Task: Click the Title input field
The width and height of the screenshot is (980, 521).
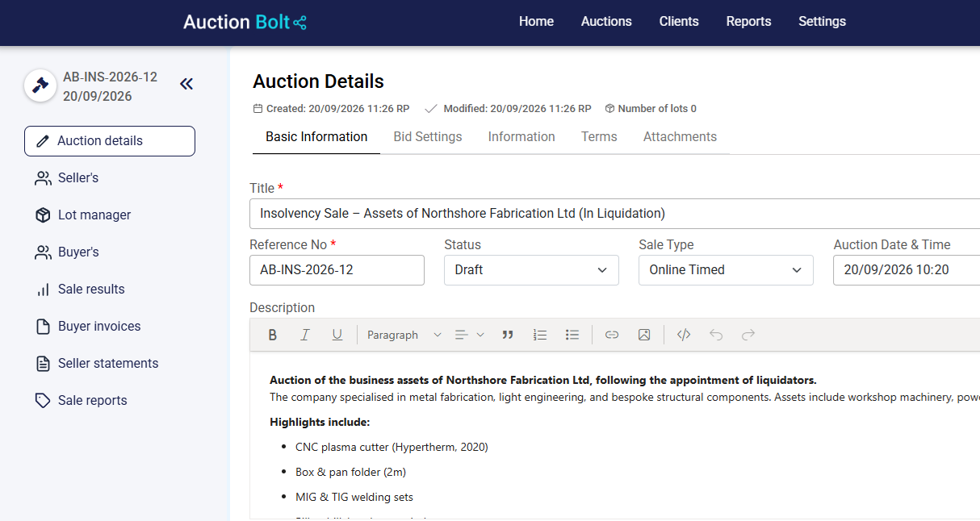Action: point(614,214)
